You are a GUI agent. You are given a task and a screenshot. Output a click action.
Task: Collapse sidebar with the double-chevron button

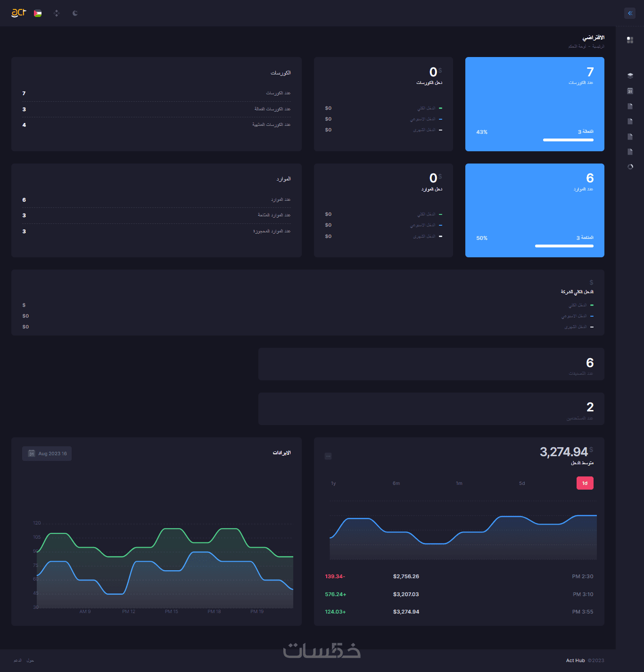click(x=630, y=13)
